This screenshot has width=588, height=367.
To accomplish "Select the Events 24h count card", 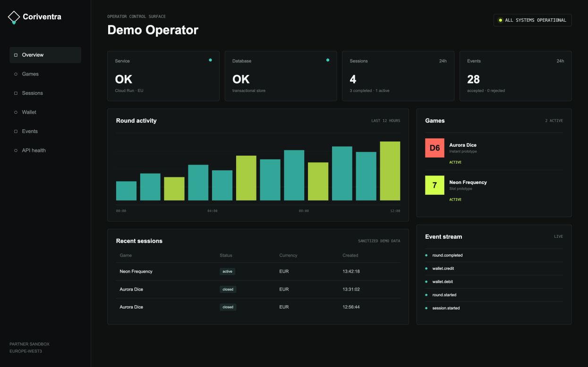I will coord(516,76).
